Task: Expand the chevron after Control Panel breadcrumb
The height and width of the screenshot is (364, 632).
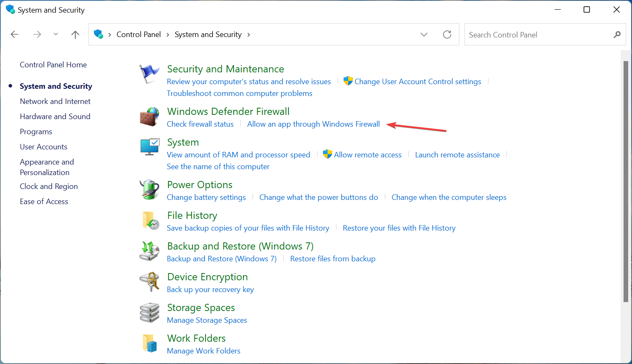Action: pos(168,35)
